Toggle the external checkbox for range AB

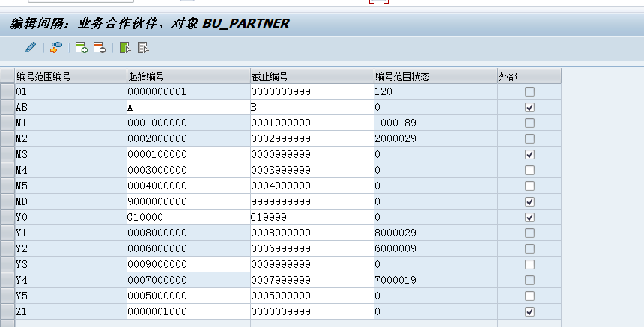coord(530,108)
